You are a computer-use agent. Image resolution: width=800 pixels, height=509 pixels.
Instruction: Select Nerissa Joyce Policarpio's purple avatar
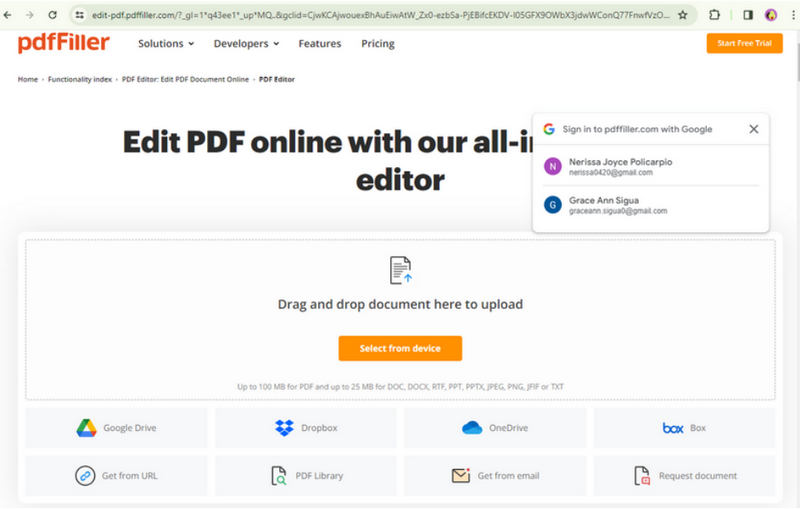click(x=553, y=166)
